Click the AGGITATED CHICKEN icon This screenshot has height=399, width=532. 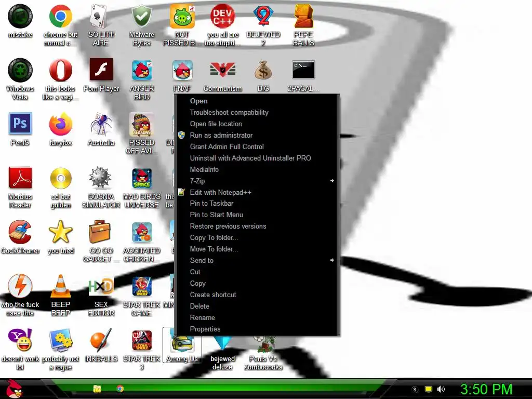click(x=142, y=232)
